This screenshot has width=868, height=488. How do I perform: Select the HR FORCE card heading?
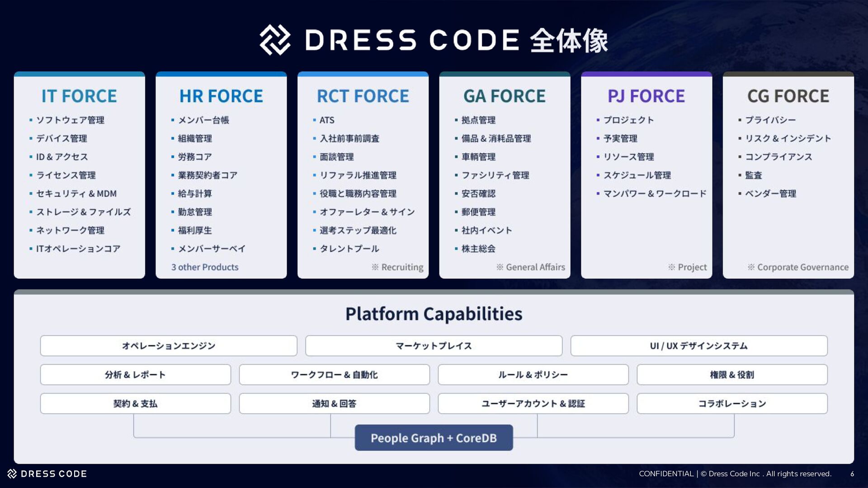221,96
